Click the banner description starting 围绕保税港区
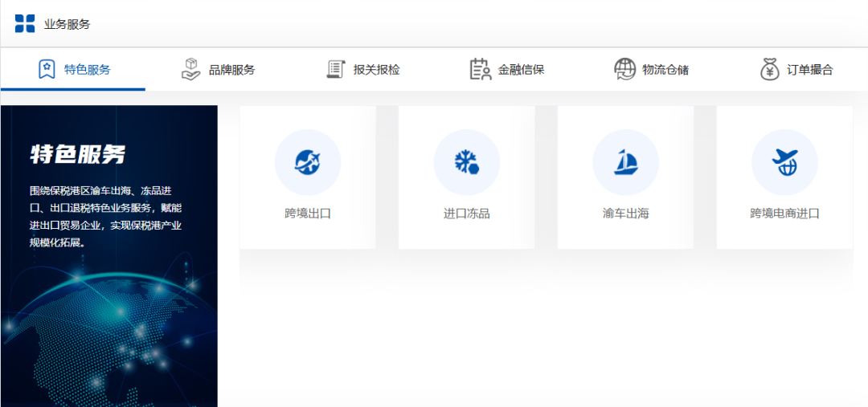This screenshot has height=407, width=868. click(106, 217)
